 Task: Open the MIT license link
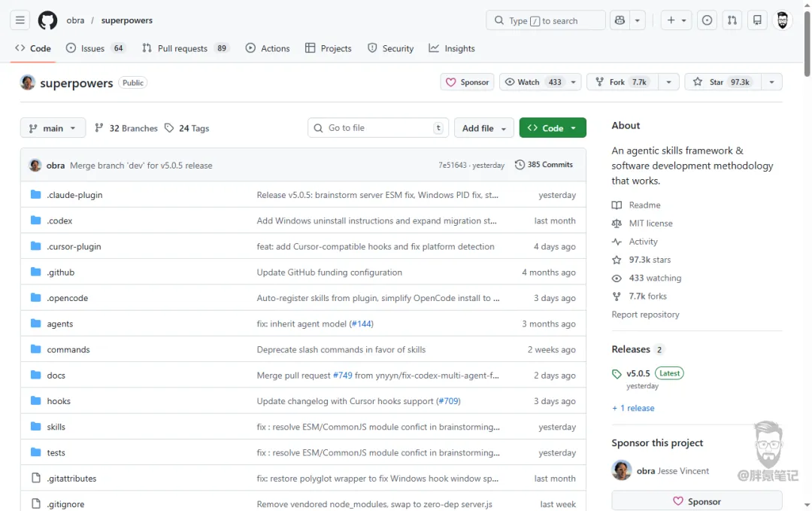pyautogui.click(x=650, y=224)
